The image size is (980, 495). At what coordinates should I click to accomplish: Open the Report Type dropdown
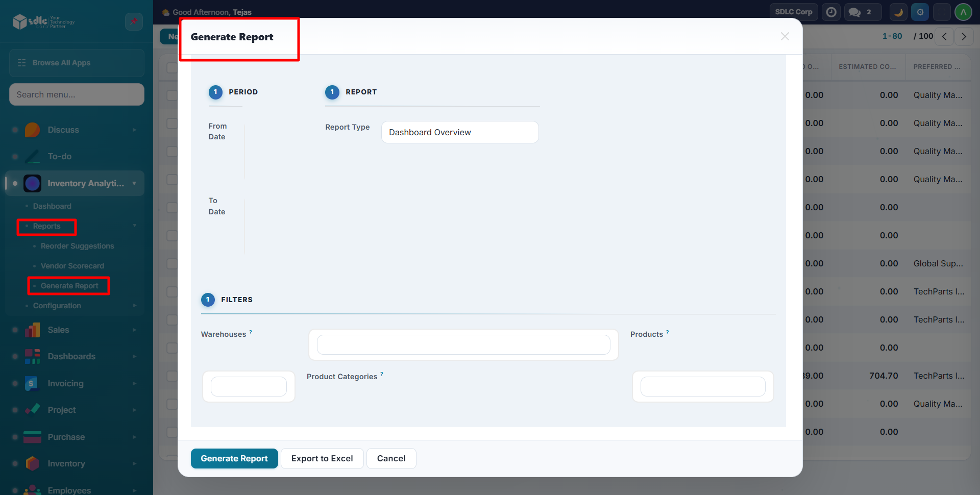click(459, 132)
